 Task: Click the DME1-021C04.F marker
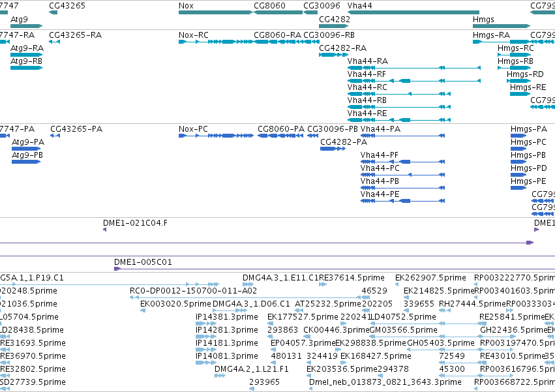click(x=105, y=230)
